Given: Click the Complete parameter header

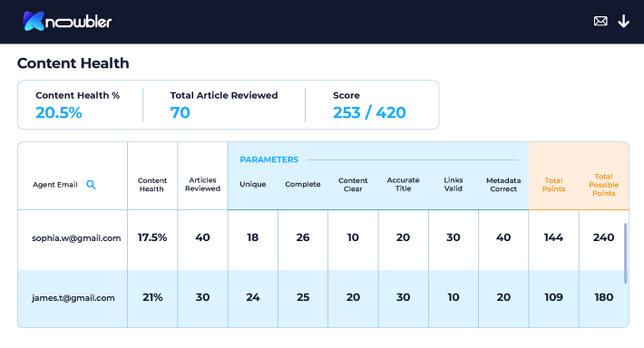Looking at the screenshot, I should coord(303,184).
